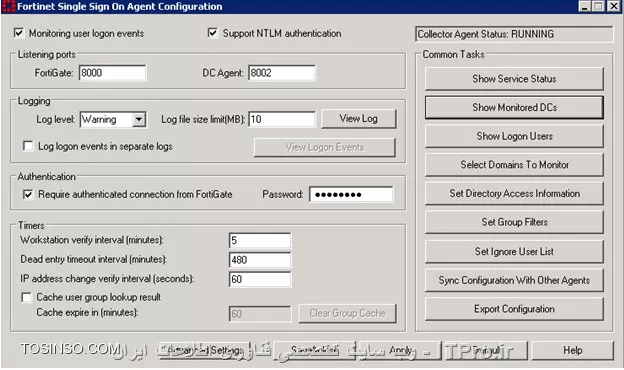
Task: Click IP address change verify interval field
Action: (x=260, y=279)
